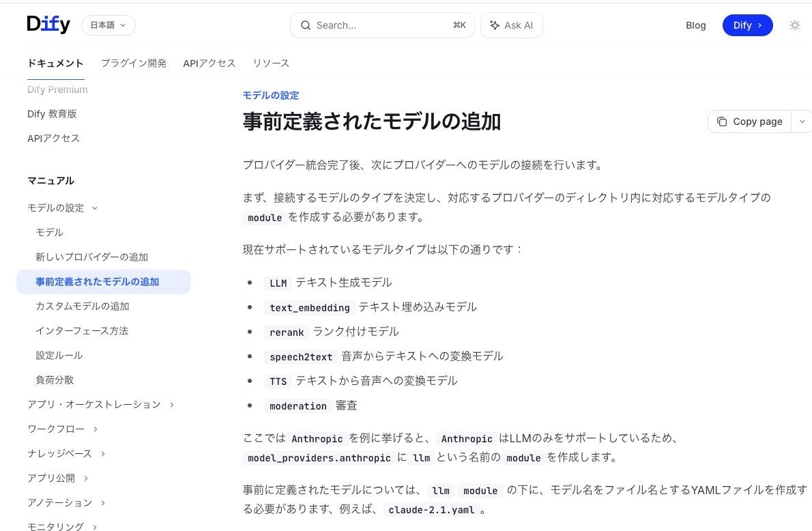Click the page title 事前定義されたモデルの追加
Viewport: 812px width, 531px height.
[372, 121]
